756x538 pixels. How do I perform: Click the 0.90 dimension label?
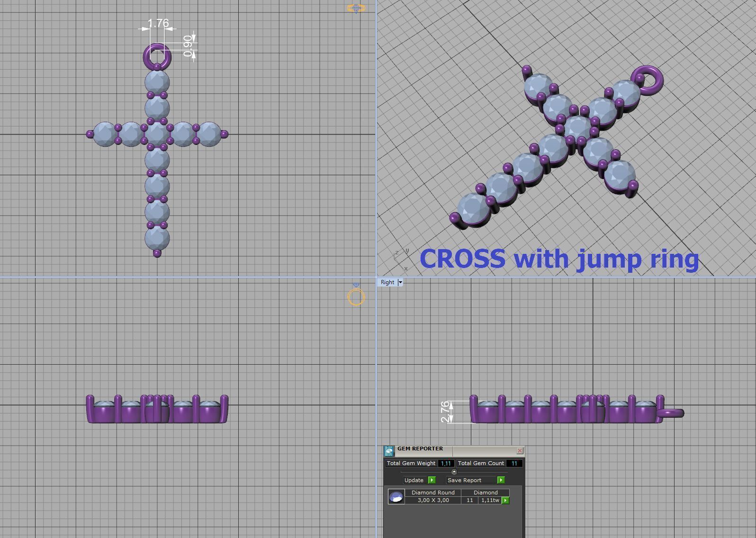pos(188,46)
